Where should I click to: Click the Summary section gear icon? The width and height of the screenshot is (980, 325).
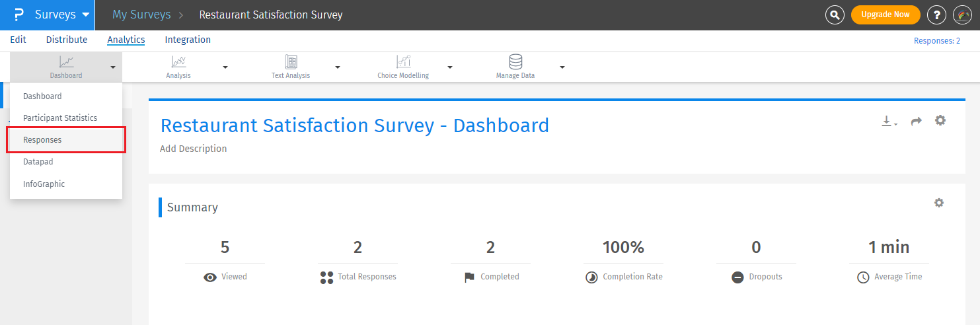click(939, 203)
